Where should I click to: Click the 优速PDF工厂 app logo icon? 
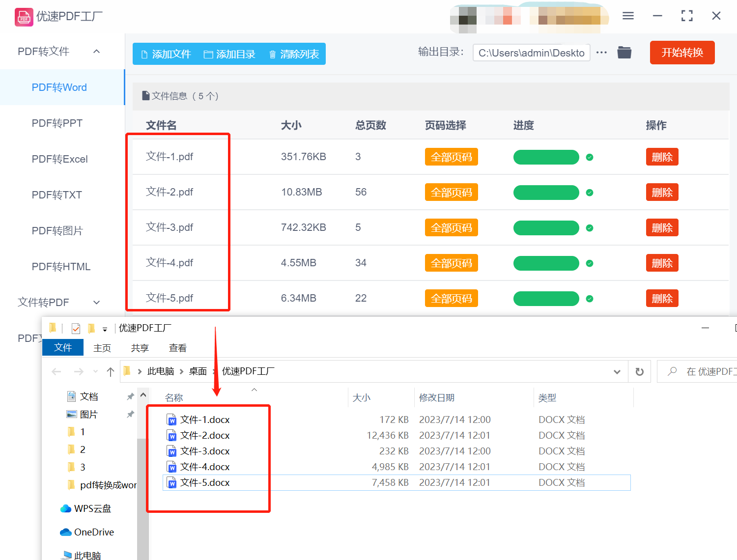24,17
